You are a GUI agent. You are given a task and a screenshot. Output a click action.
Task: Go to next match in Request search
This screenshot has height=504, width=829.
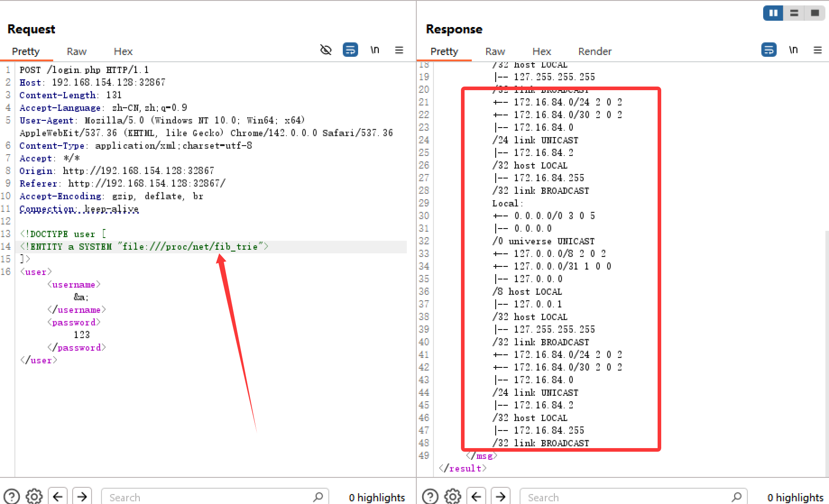(x=82, y=496)
